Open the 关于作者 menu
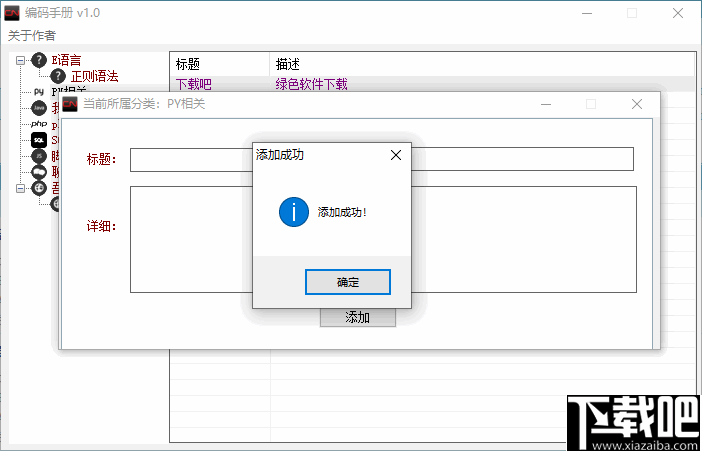The width and height of the screenshot is (702, 451). pyautogui.click(x=32, y=35)
